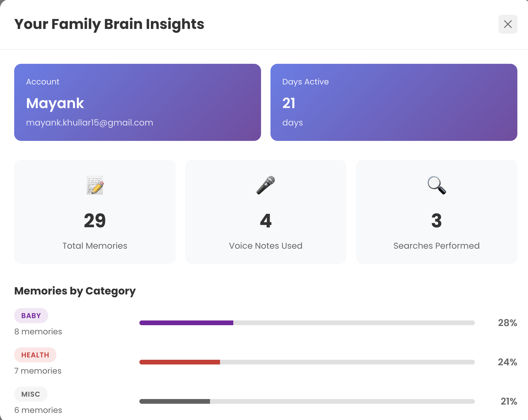The width and height of the screenshot is (528, 420).
Task: Click the HEALTH category progress bar
Action: click(307, 362)
